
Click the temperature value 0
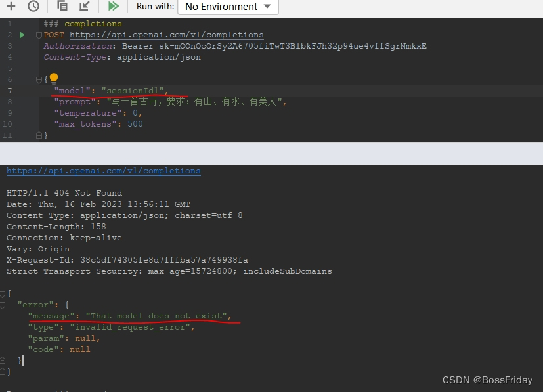[x=135, y=113]
